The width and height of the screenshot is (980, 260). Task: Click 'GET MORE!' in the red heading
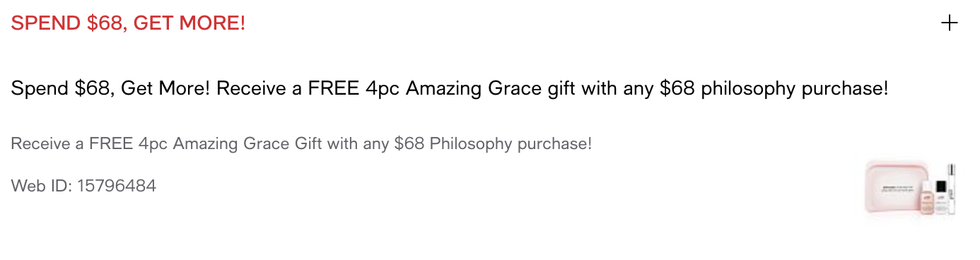[189, 23]
